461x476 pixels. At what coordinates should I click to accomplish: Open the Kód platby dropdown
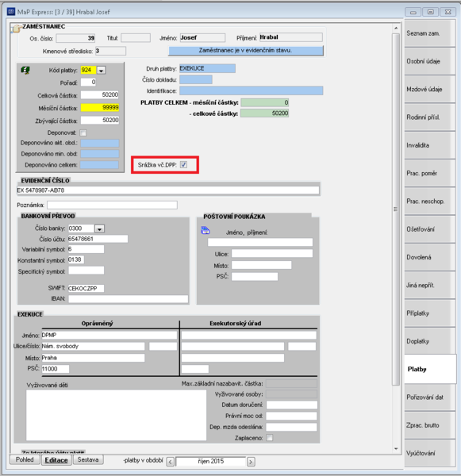[x=101, y=71]
